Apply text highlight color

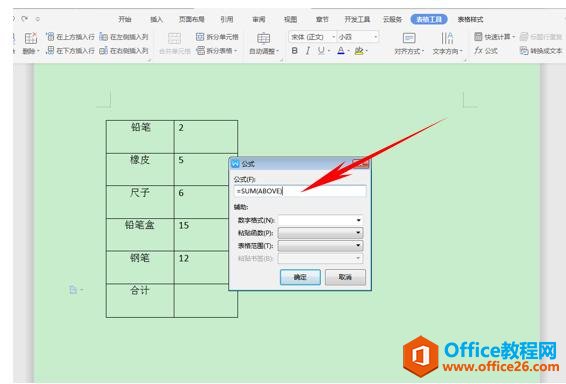tap(358, 51)
